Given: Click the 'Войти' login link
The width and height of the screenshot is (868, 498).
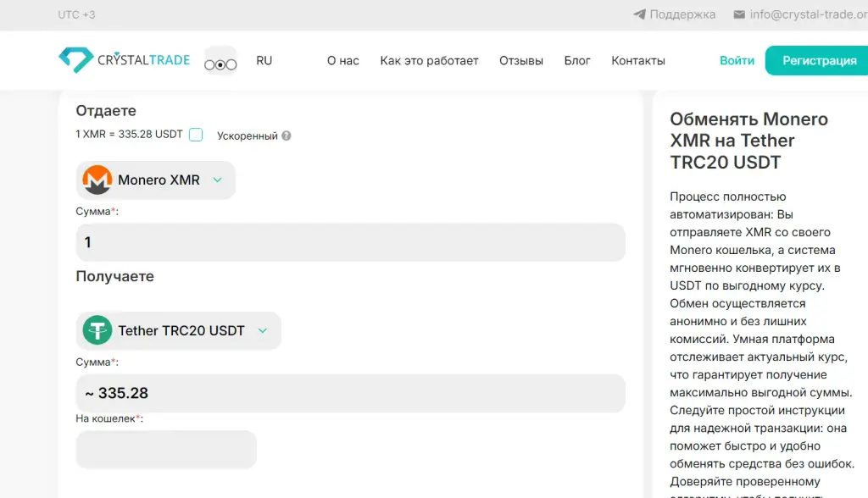Looking at the screenshot, I should tap(737, 60).
